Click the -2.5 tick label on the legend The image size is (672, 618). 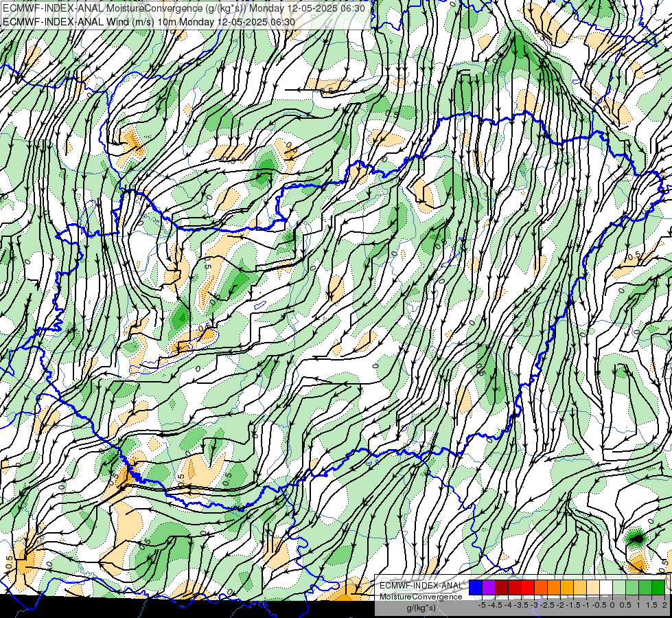(547, 605)
